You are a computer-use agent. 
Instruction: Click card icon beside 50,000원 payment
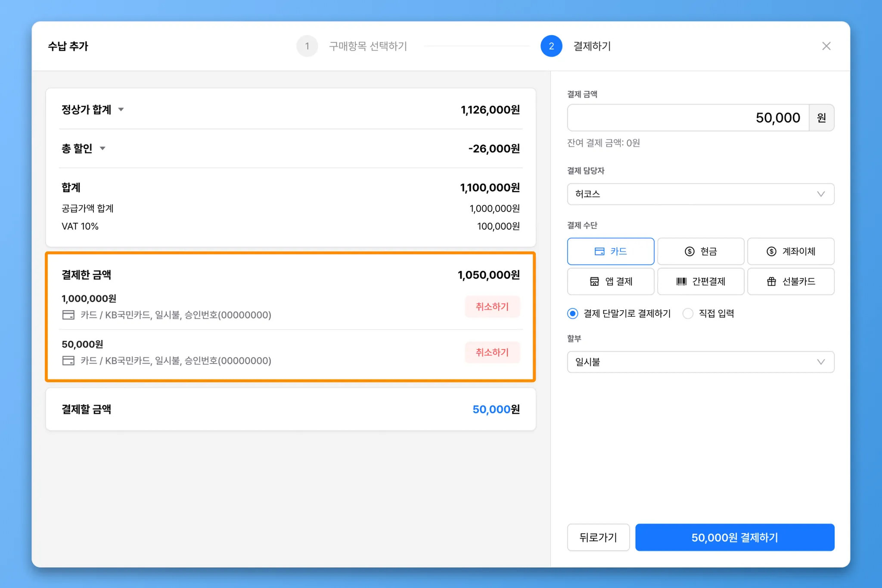coord(68,361)
